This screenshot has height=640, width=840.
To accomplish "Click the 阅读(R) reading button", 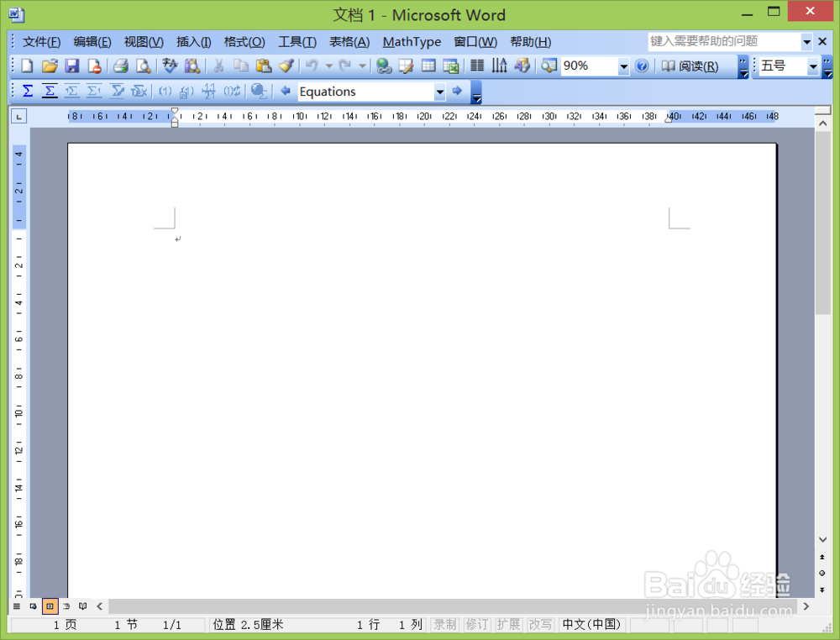I will (x=690, y=66).
